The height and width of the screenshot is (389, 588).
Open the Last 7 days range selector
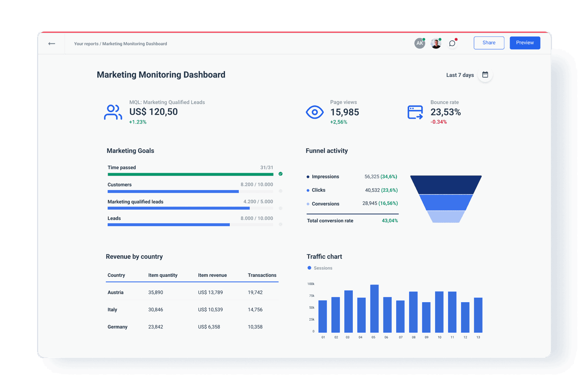click(460, 75)
